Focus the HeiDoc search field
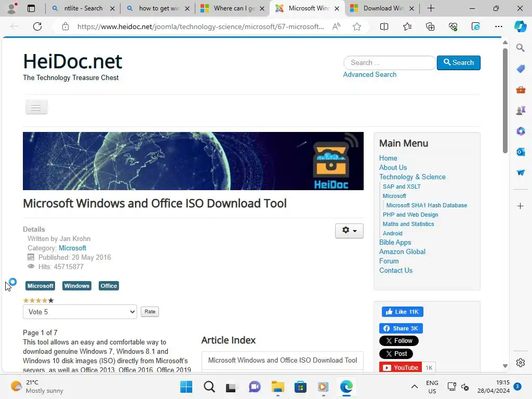The height and width of the screenshot is (399, 532). pos(390,63)
